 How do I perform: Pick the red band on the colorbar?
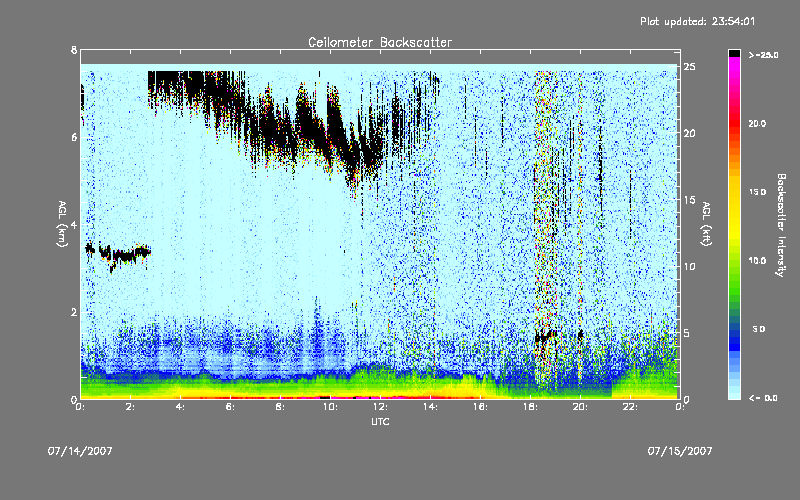(x=735, y=125)
